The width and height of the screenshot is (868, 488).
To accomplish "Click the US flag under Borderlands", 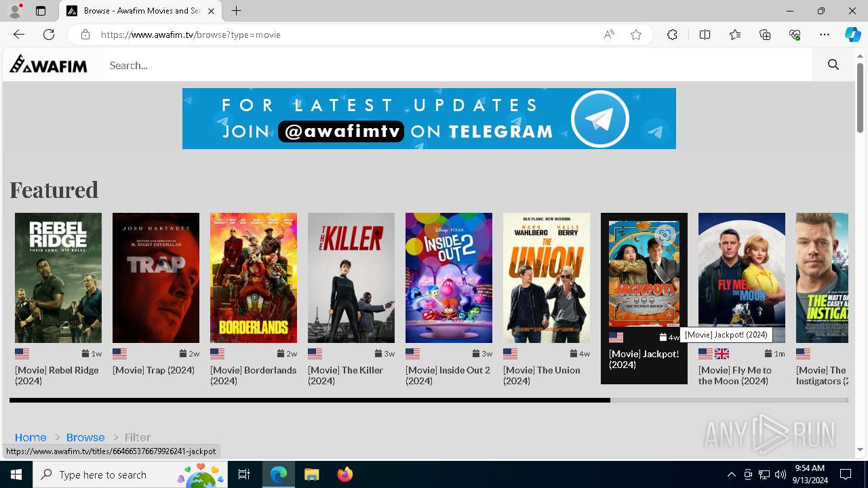I will [218, 353].
